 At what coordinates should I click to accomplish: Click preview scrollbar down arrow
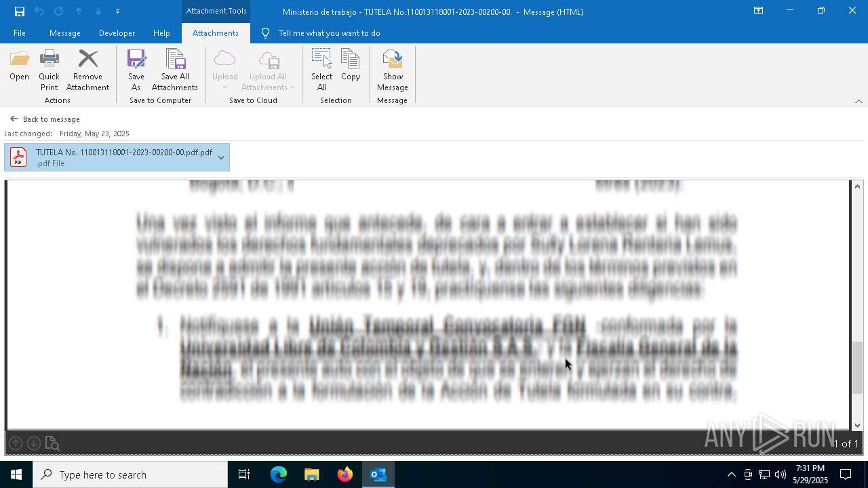tap(858, 426)
